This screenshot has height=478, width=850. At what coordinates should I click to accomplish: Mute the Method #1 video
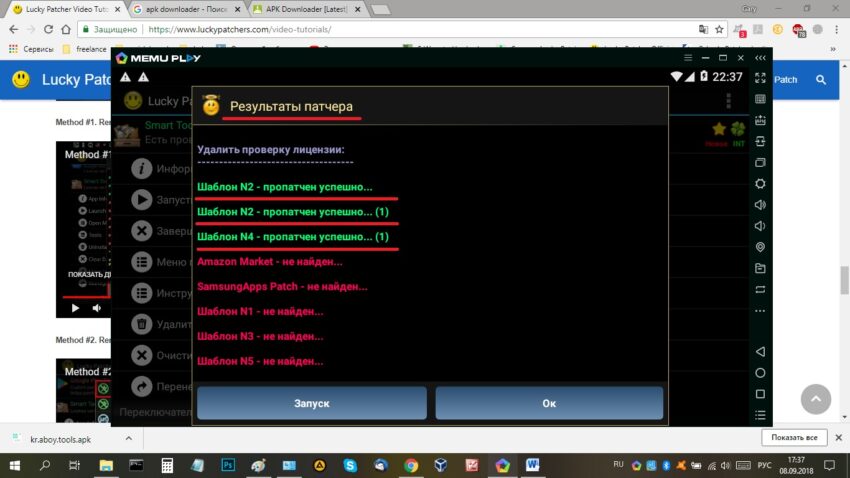click(96, 308)
